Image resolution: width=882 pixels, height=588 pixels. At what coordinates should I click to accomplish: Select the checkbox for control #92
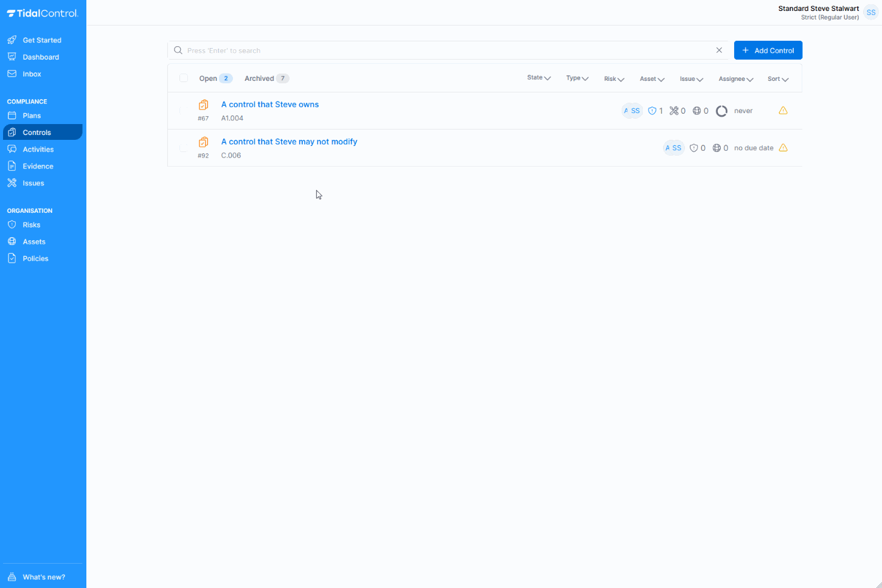point(184,147)
